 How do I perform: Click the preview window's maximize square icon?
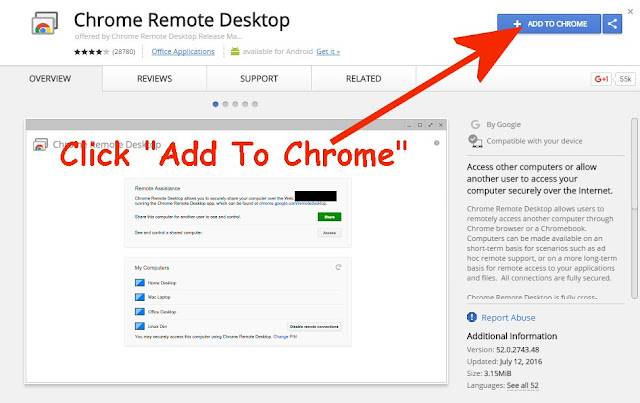(x=420, y=125)
